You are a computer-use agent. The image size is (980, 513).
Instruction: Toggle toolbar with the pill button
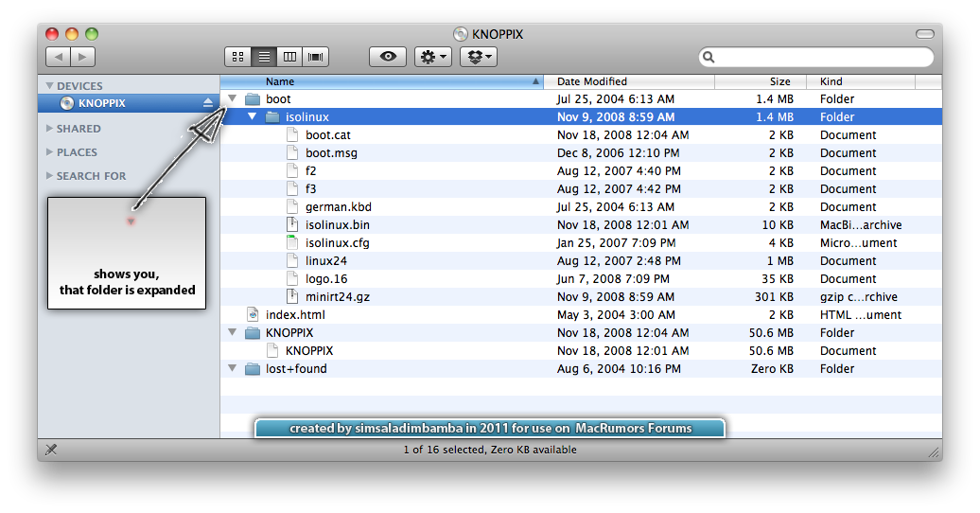pyautogui.click(x=925, y=34)
